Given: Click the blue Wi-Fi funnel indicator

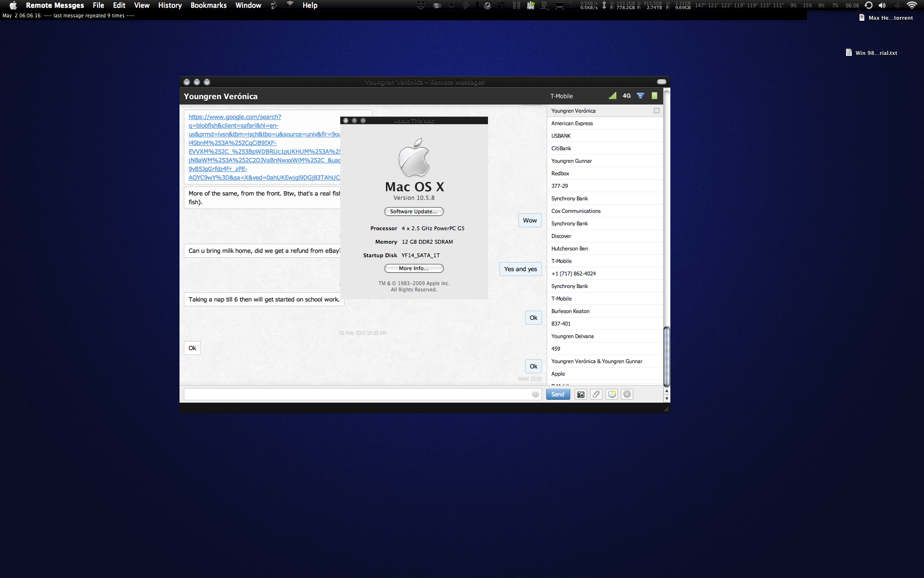Looking at the screenshot, I should point(641,96).
